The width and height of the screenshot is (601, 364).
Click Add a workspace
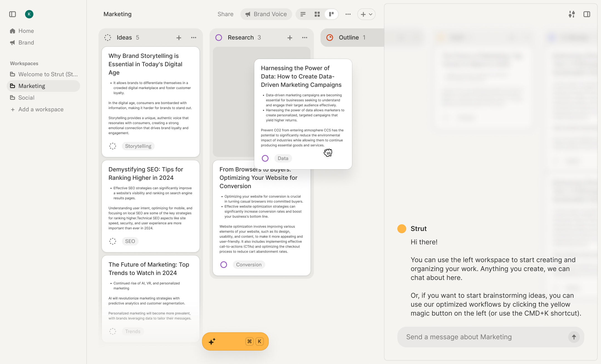[41, 109]
